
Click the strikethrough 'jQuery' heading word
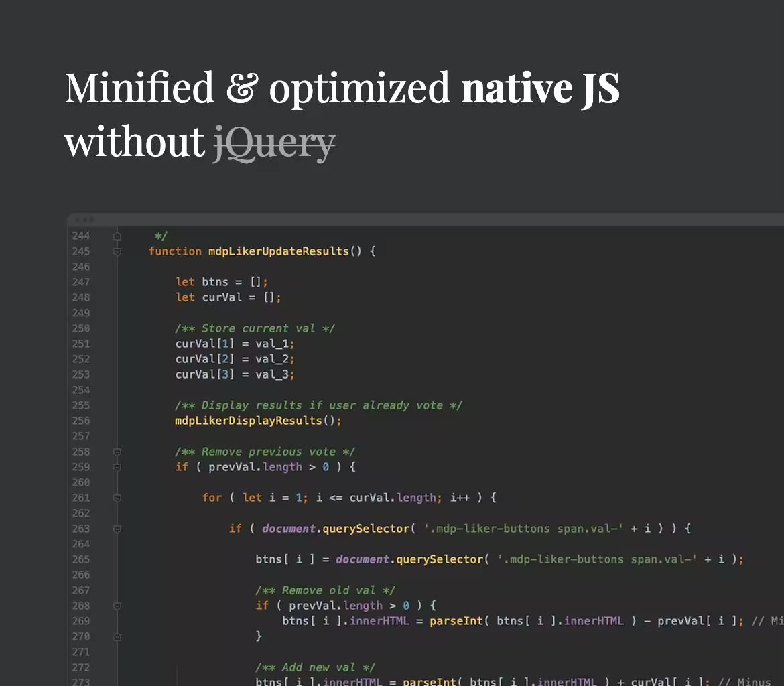(275, 143)
